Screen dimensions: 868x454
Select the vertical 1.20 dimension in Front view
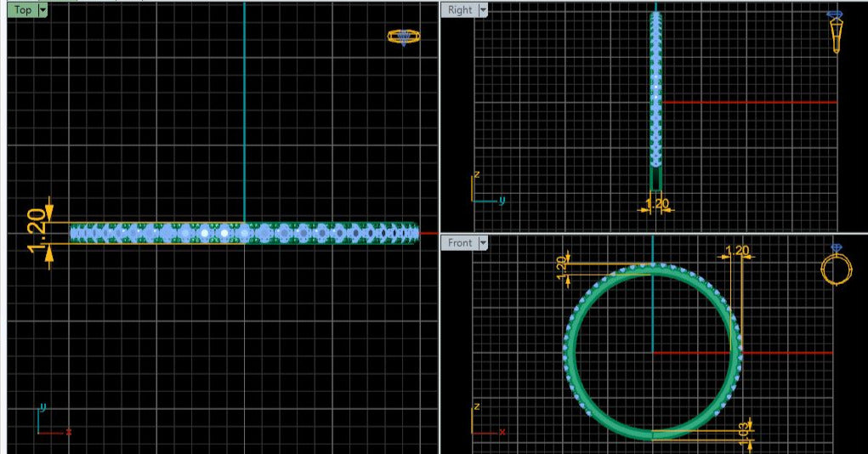pyautogui.click(x=561, y=263)
